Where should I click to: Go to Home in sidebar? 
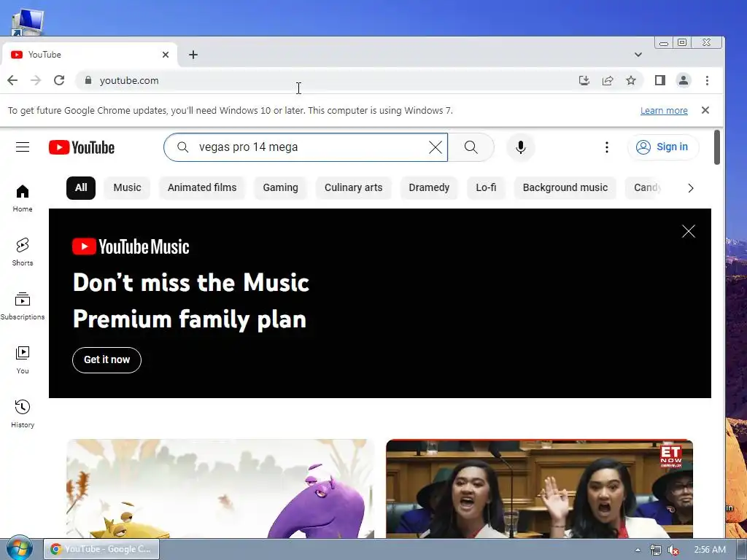pyautogui.click(x=23, y=198)
